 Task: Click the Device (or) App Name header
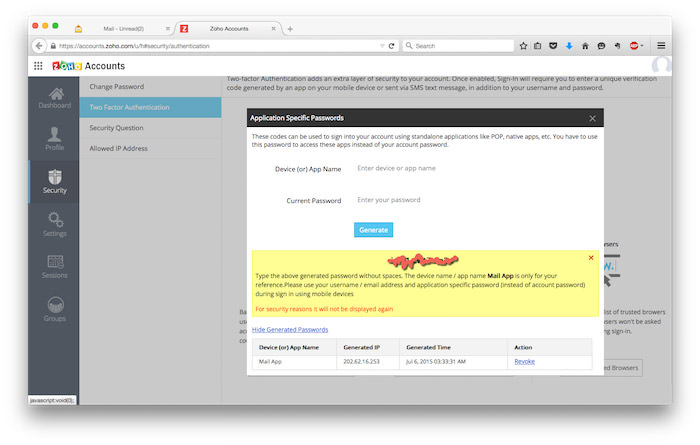point(289,347)
